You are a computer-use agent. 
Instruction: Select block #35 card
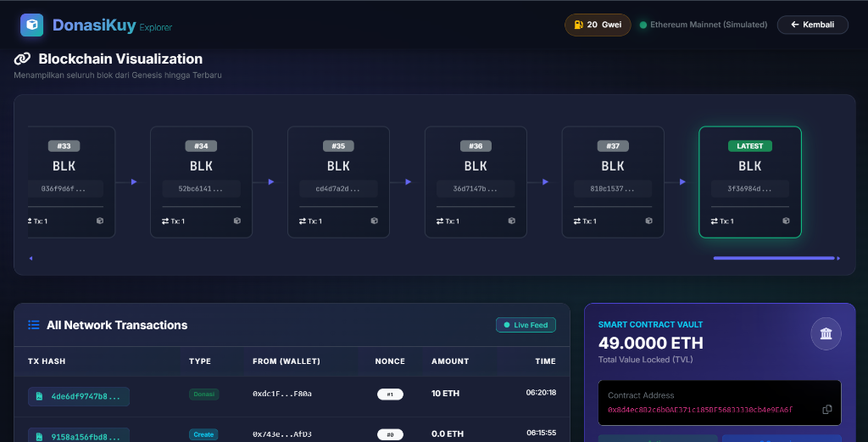338,182
